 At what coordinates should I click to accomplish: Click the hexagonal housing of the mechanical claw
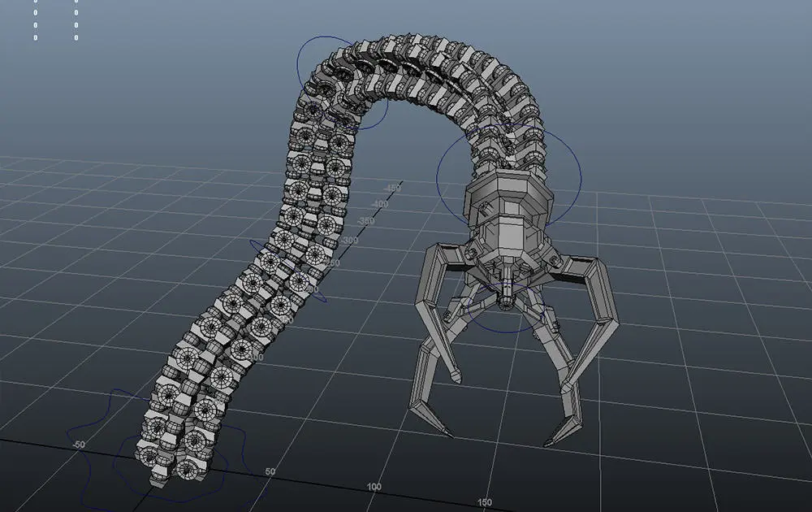509,218
